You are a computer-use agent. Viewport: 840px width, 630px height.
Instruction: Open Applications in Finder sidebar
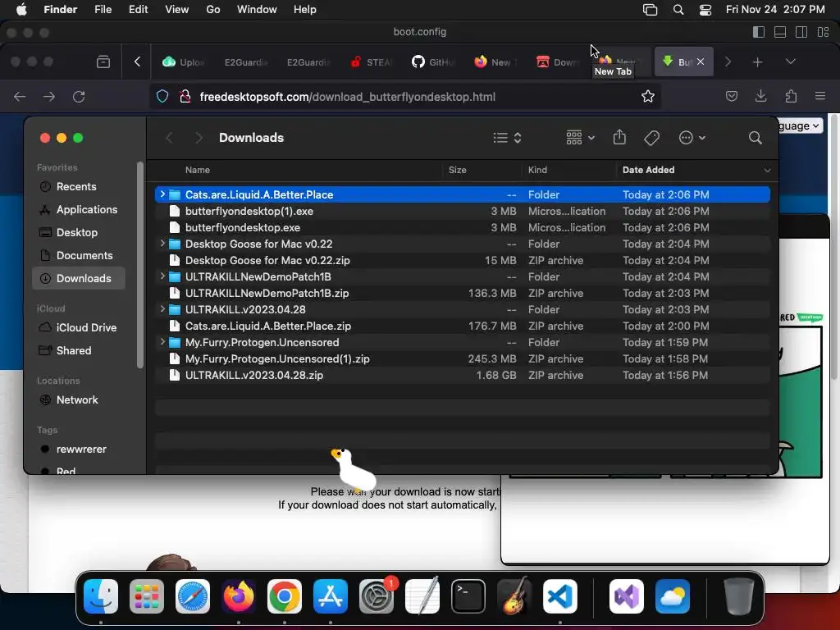click(79, 209)
